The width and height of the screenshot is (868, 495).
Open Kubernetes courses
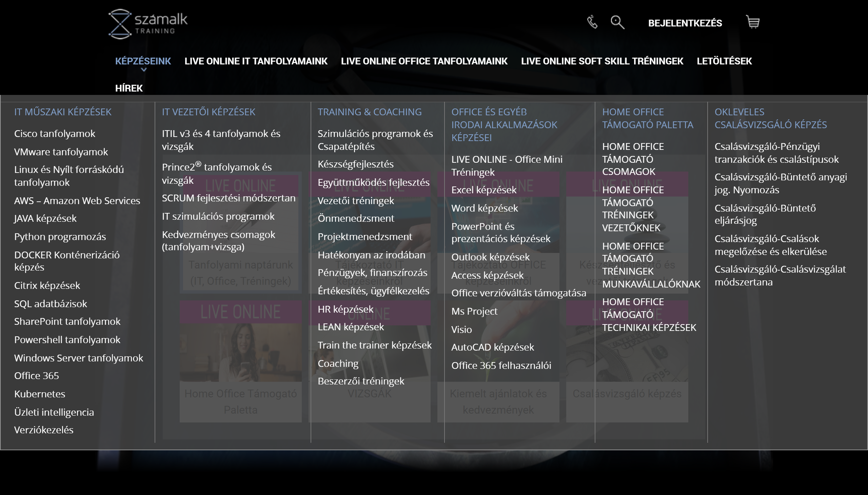(x=40, y=394)
